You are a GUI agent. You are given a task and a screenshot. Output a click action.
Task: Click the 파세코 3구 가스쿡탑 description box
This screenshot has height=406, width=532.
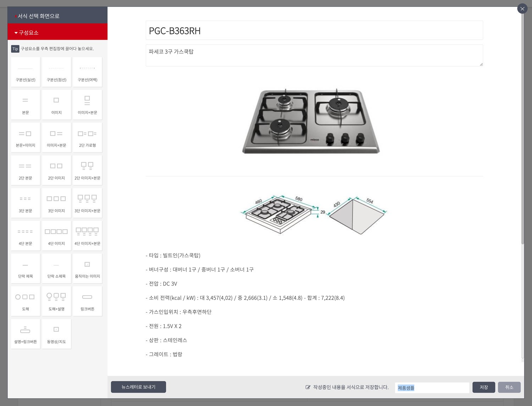[314, 55]
